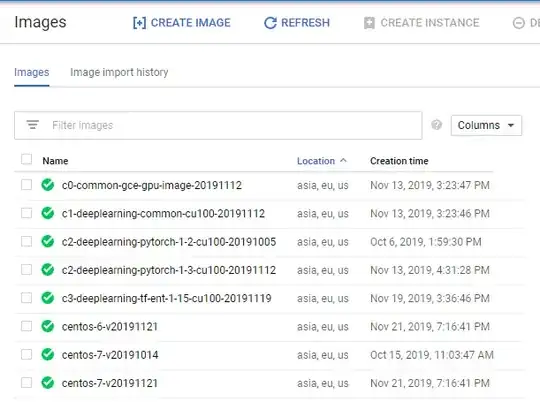
Task: Click green check for c3-deeplearning-tf-ent-1-15-cu100-20191119
Action: pos(48,298)
